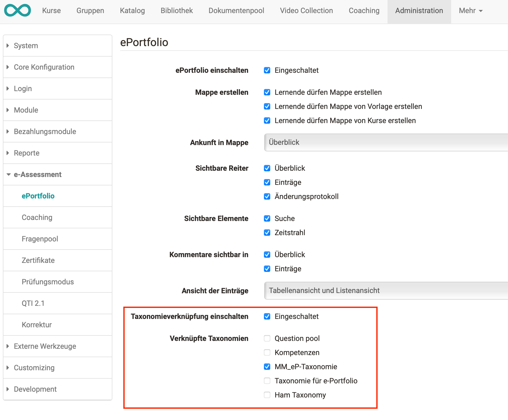The width and height of the screenshot is (508, 420).
Task: Collapse the e-Assessment section arrow
Action: (x=8, y=174)
